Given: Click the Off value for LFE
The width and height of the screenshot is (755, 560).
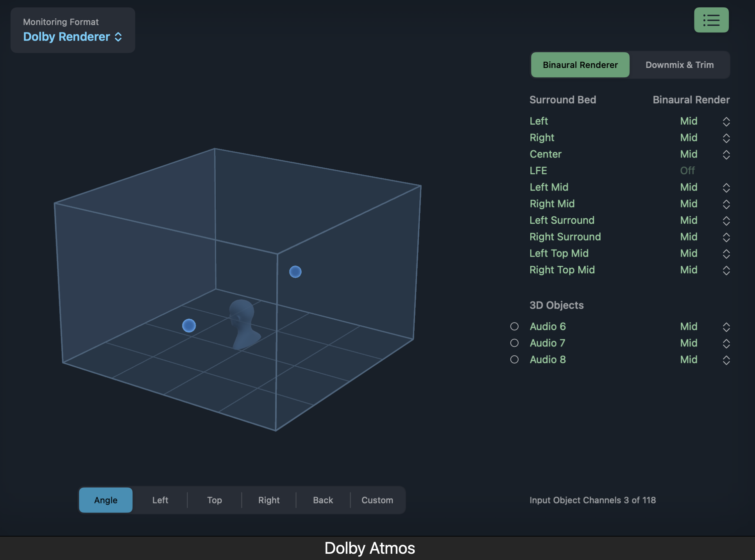Looking at the screenshot, I should pyautogui.click(x=687, y=171).
